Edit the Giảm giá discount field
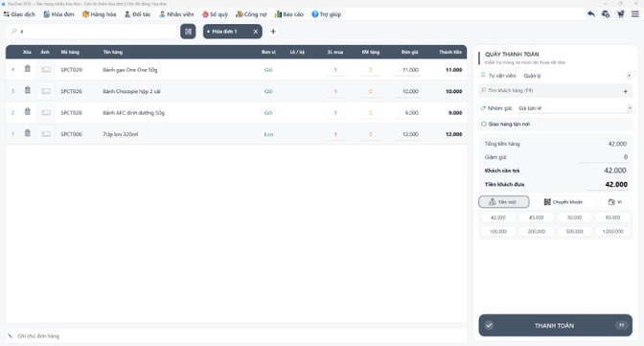644x346 pixels. click(x=604, y=157)
